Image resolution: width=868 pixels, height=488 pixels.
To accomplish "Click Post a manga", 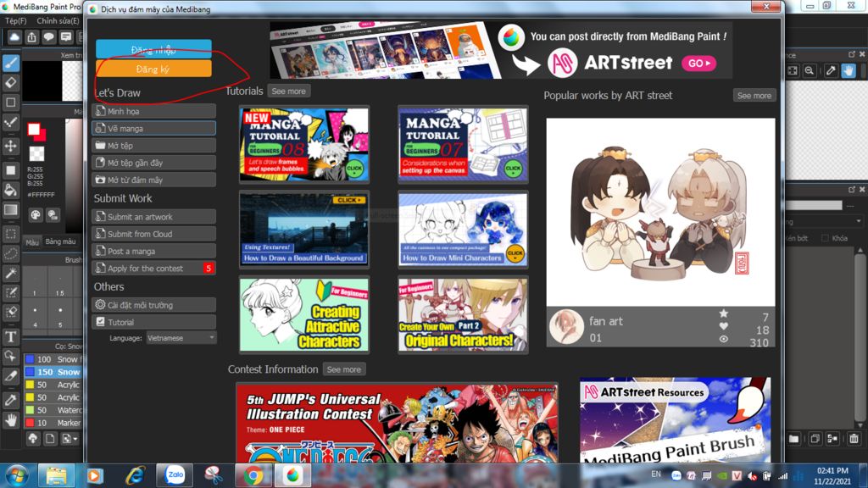I will (x=154, y=251).
